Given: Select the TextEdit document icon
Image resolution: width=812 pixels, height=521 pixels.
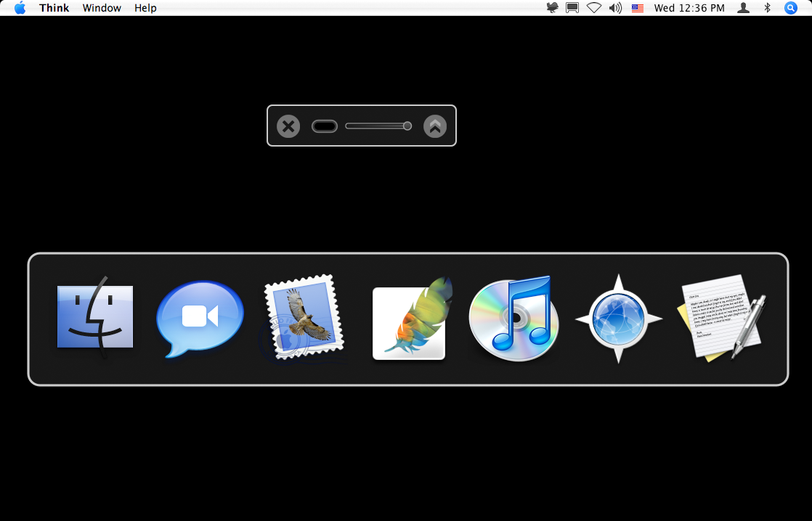Looking at the screenshot, I should (721, 317).
